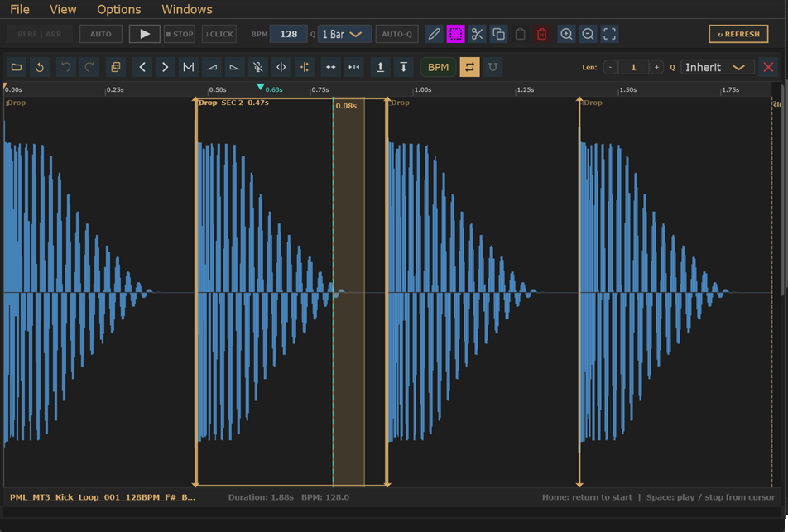Click the M marker icon

point(189,67)
